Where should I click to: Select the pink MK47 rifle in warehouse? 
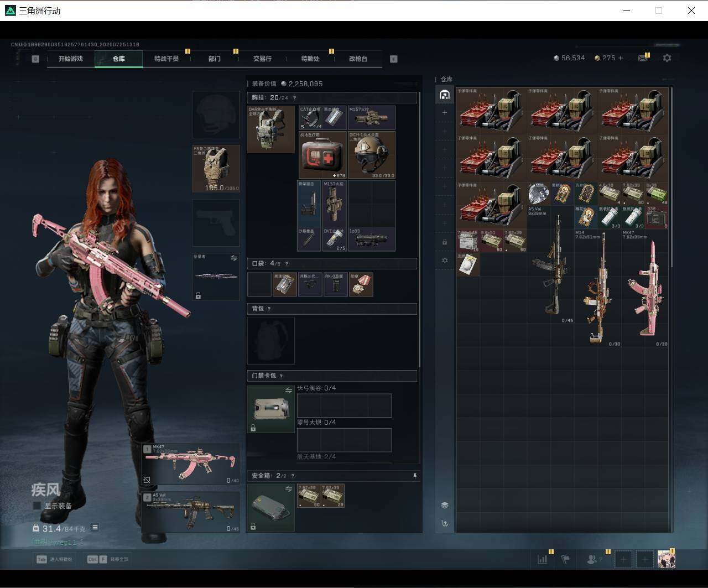coord(645,288)
